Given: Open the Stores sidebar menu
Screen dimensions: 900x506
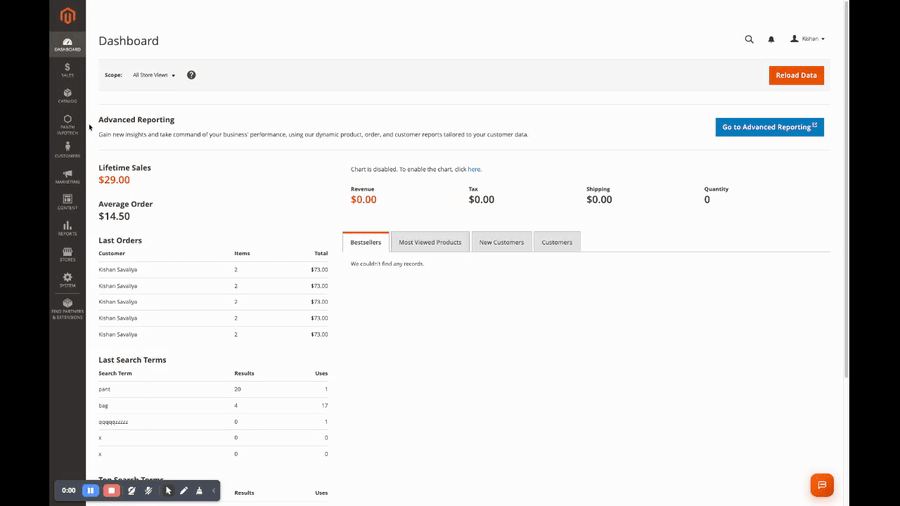Looking at the screenshot, I should (67, 254).
